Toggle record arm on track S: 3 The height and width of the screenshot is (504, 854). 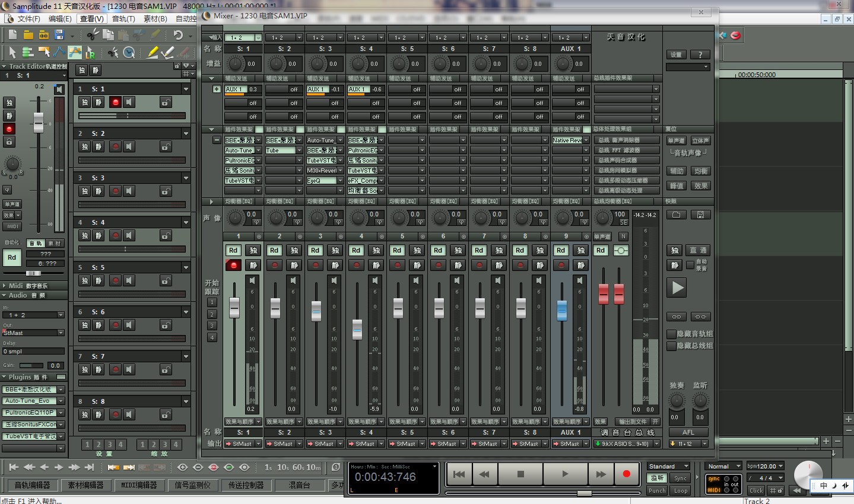[116, 191]
